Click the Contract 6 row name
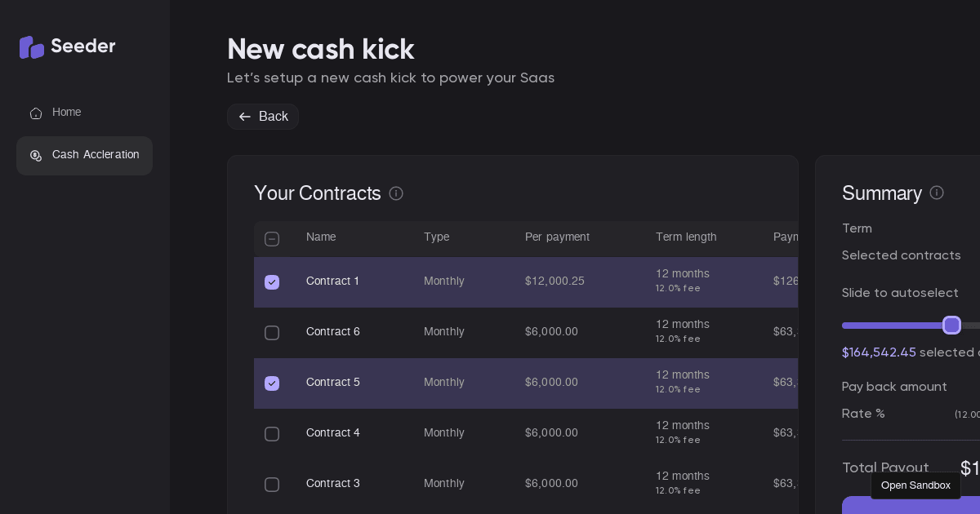 pyautogui.click(x=333, y=332)
